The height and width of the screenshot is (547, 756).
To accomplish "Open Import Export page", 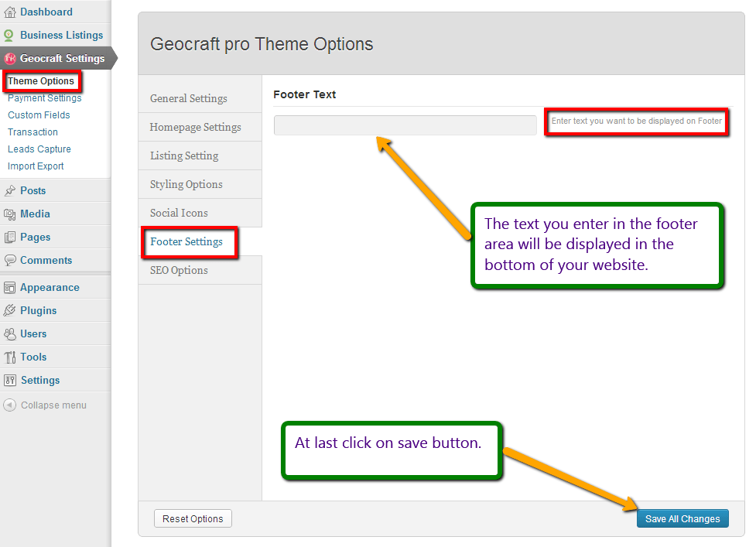I will point(36,166).
